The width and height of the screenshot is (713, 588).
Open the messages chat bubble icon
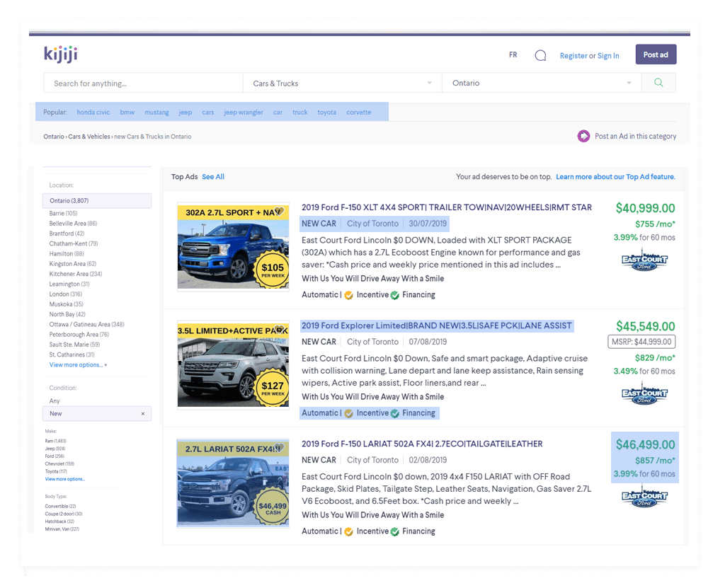pyautogui.click(x=540, y=55)
